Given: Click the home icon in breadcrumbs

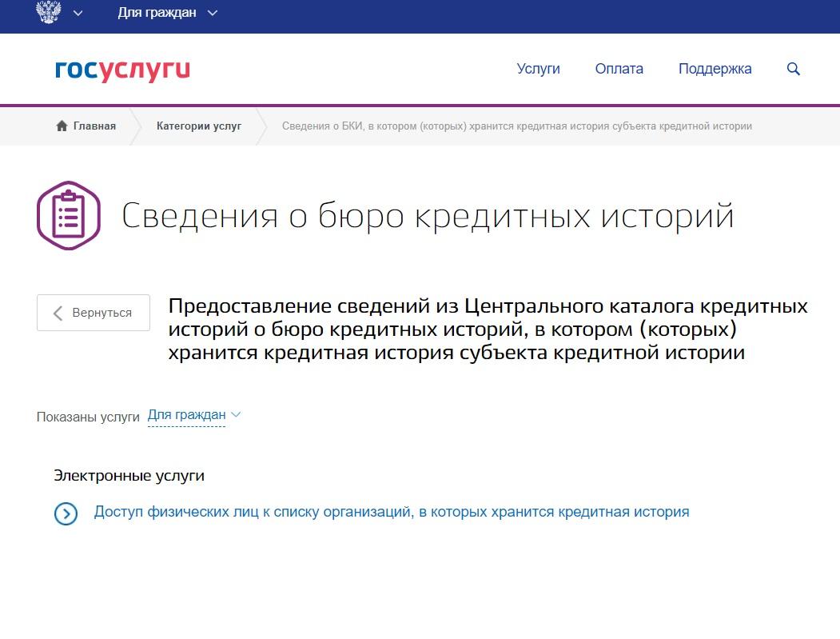Looking at the screenshot, I should [62, 126].
